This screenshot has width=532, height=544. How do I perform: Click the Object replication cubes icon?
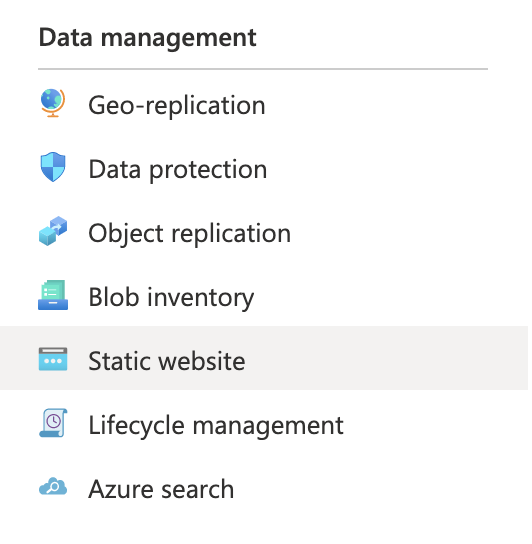[x=53, y=231]
